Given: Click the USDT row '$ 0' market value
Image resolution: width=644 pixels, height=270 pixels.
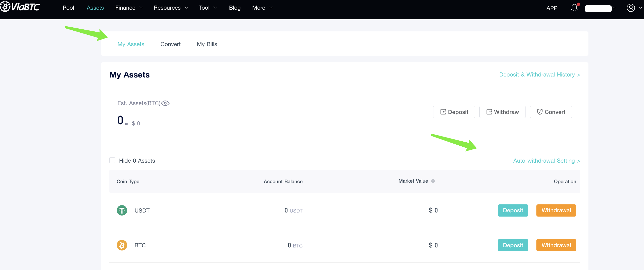Looking at the screenshot, I should tap(433, 210).
